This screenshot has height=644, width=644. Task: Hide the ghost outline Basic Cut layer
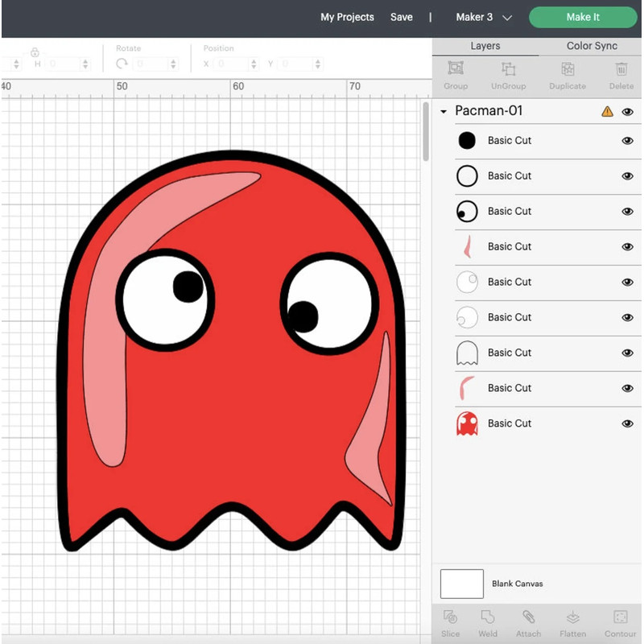click(629, 353)
